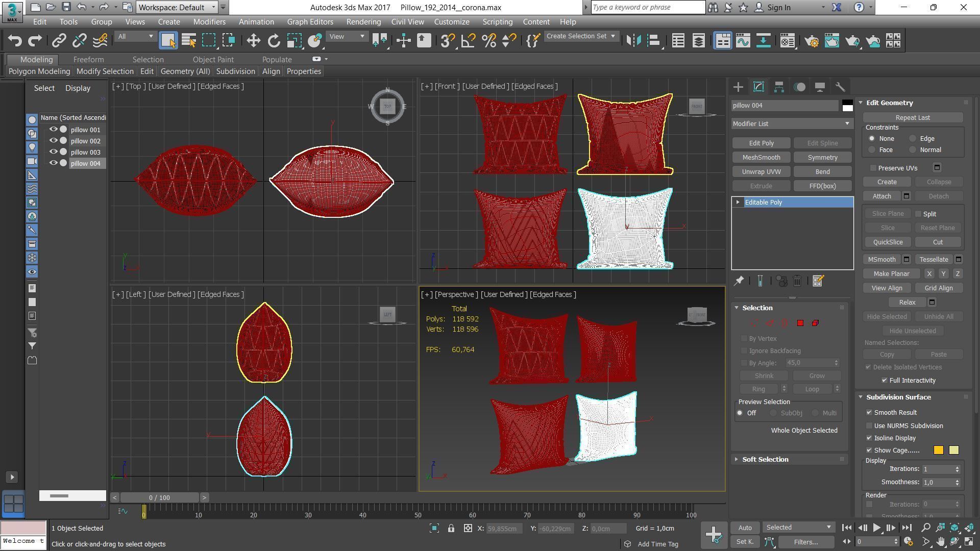This screenshot has width=980, height=551.
Task: Switch to Object Paint ribbon tab
Action: click(x=213, y=60)
